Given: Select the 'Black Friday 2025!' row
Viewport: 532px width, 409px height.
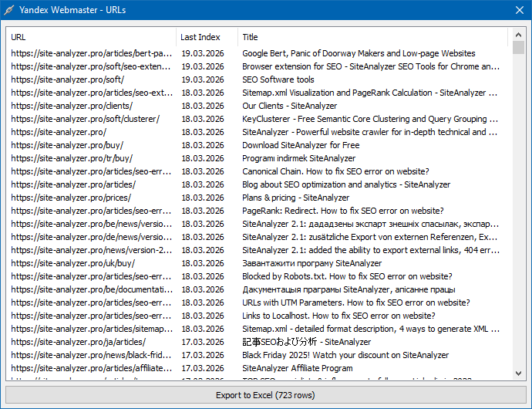Looking at the screenshot, I should coord(259,355).
